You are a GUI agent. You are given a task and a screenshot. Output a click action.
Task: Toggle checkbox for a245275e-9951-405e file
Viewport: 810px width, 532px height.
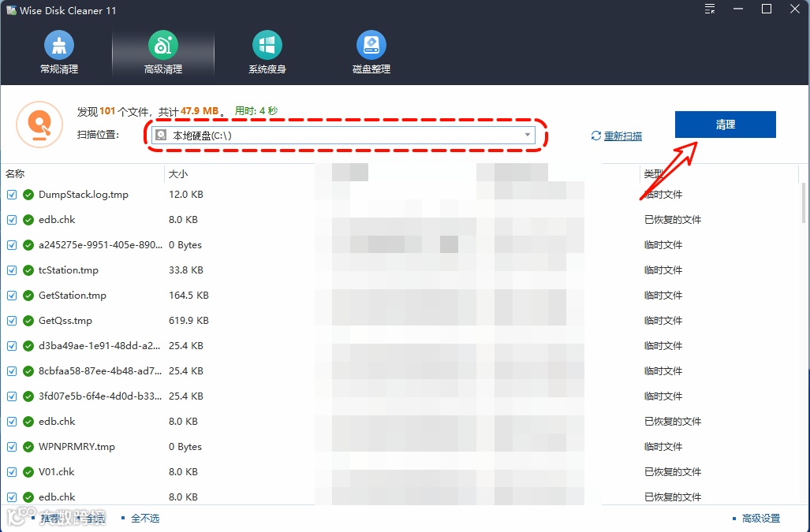[x=12, y=245]
